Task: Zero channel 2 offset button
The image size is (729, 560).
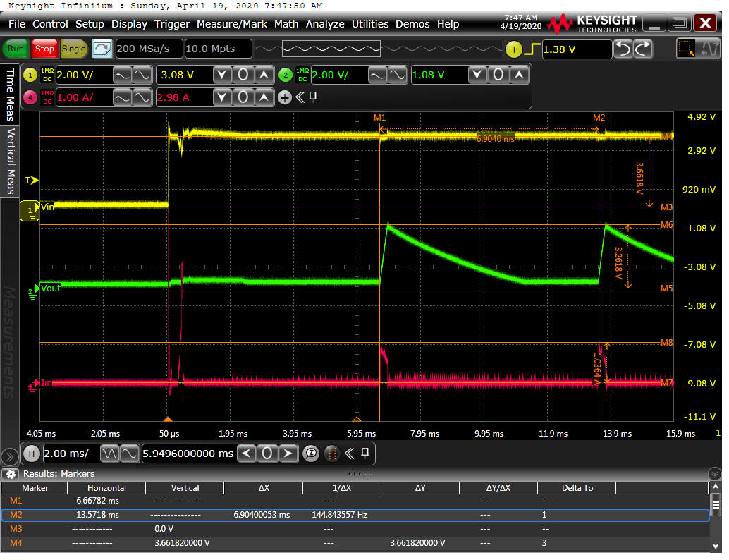Action: point(498,75)
